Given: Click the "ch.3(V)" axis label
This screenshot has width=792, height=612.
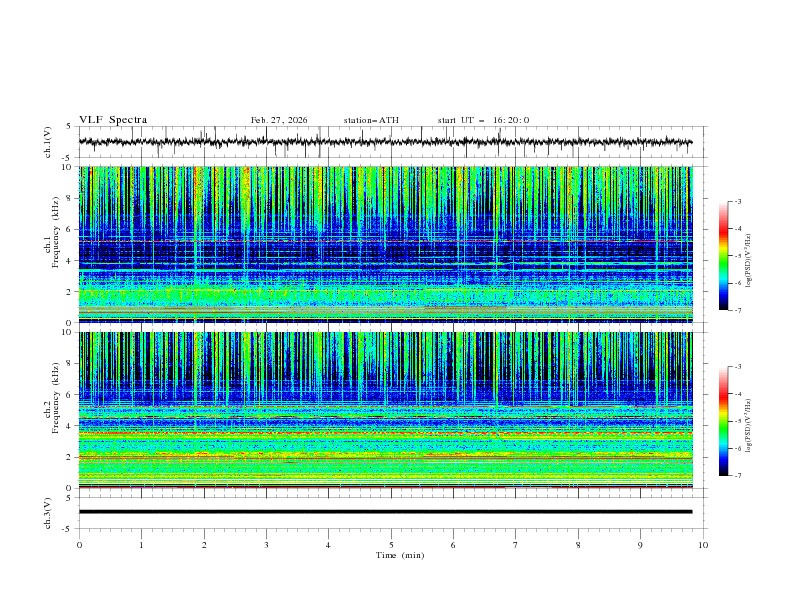Looking at the screenshot, I should (47, 513).
